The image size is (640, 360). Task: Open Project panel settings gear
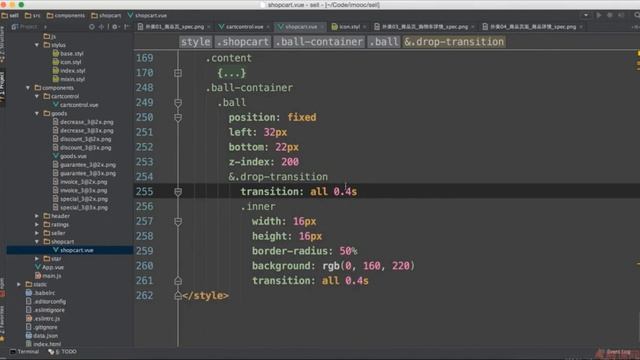[x=115, y=27]
